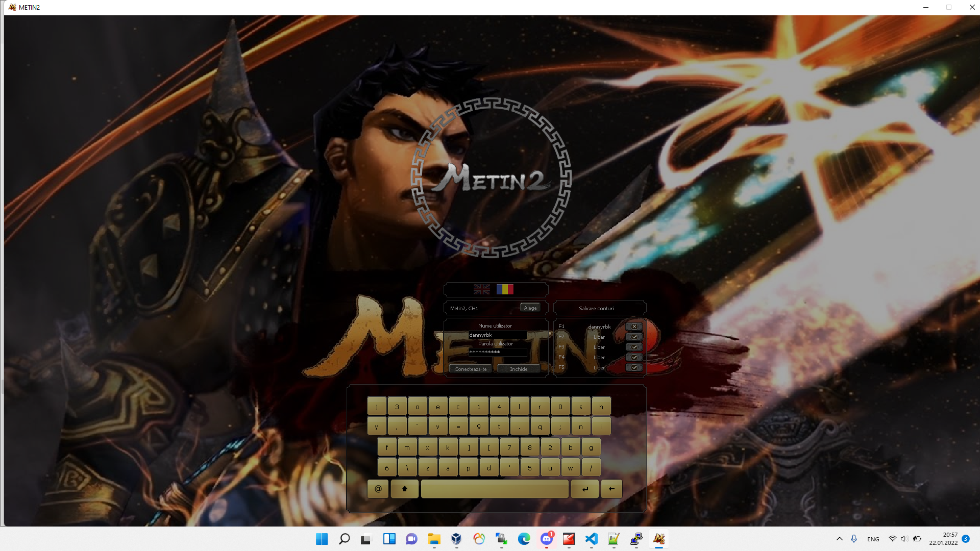Tap the y key on virtual keyboard
This screenshot has width=980, height=551.
pyautogui.click(x=377, y=427)
